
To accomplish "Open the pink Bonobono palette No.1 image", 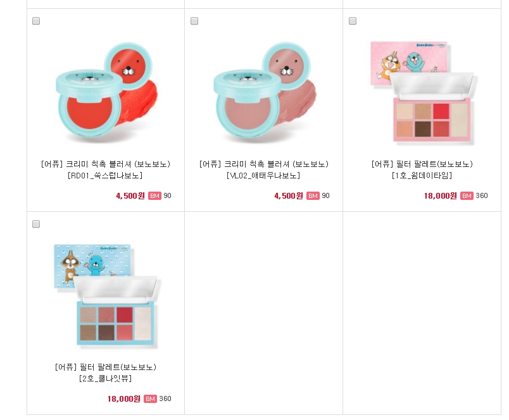I will [x=422, y=93].
